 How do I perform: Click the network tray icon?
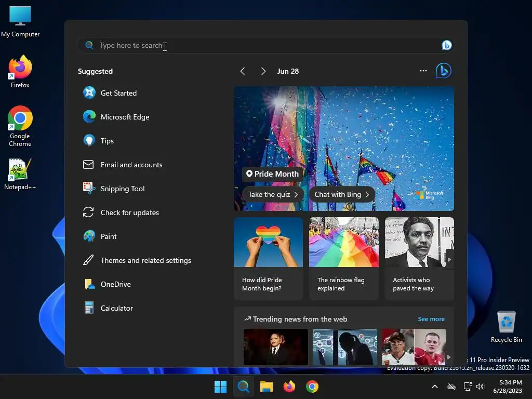pos(468,387)
